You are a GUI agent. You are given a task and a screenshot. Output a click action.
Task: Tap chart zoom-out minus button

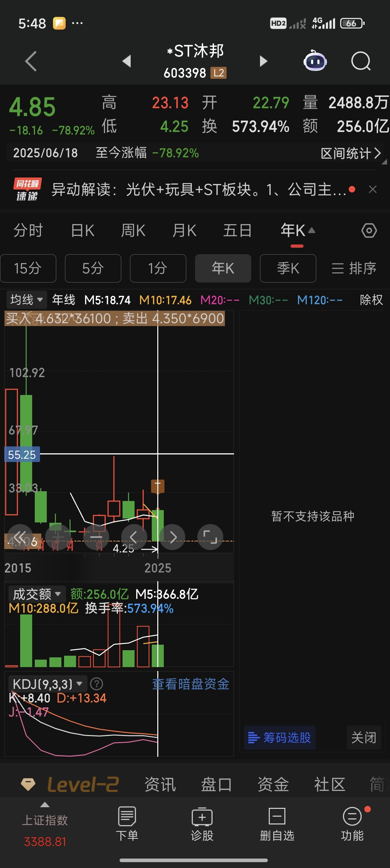coord(96,537)
